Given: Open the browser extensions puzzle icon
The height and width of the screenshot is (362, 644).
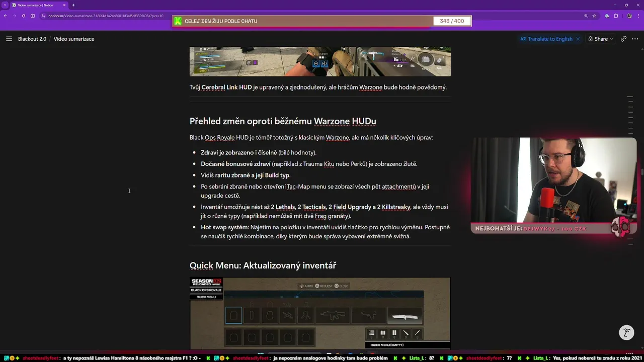Looking at the screenshot, I should point(616,16).
